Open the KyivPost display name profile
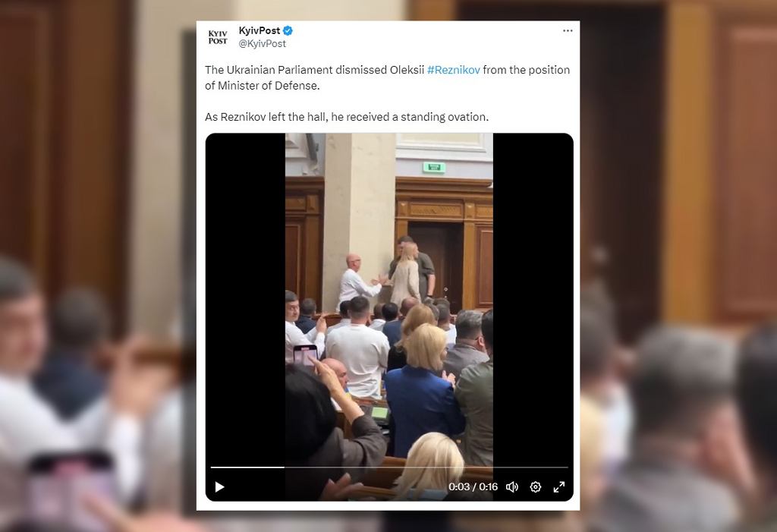The height and width of the screenshot is (532, 777). (x=260, y=31)
